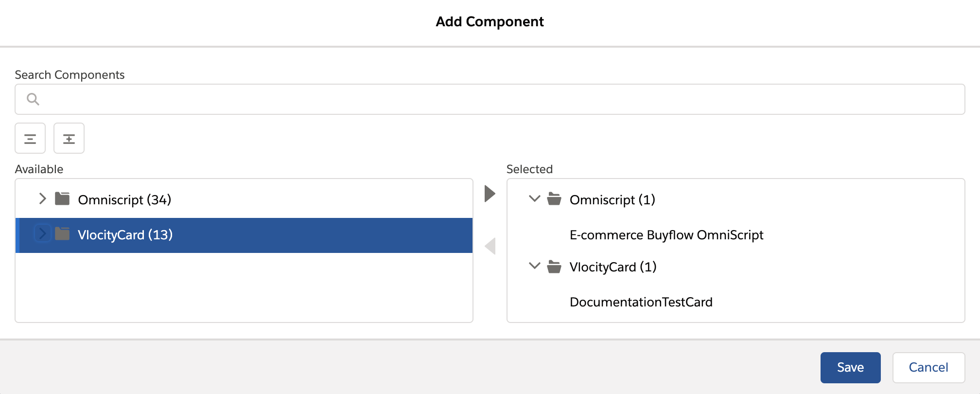
Task: Select DocumentationTestCard item
Action: click(x=641, y=302)
